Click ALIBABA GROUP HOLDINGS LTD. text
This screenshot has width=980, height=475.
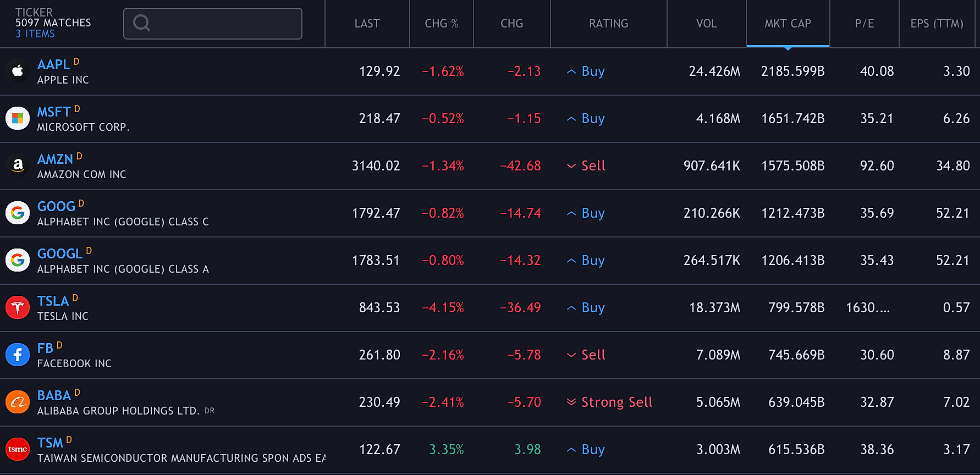point(118,411)
